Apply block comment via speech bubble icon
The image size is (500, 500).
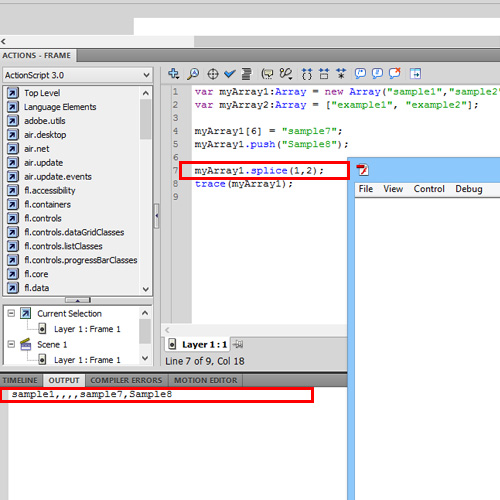[x=360, y=73]
